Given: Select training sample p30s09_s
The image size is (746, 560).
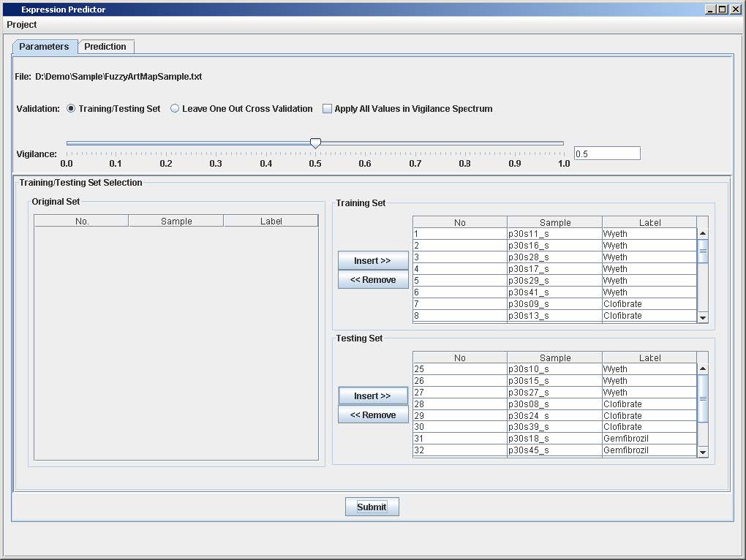Looking at the screenshot, I should 554,304.
